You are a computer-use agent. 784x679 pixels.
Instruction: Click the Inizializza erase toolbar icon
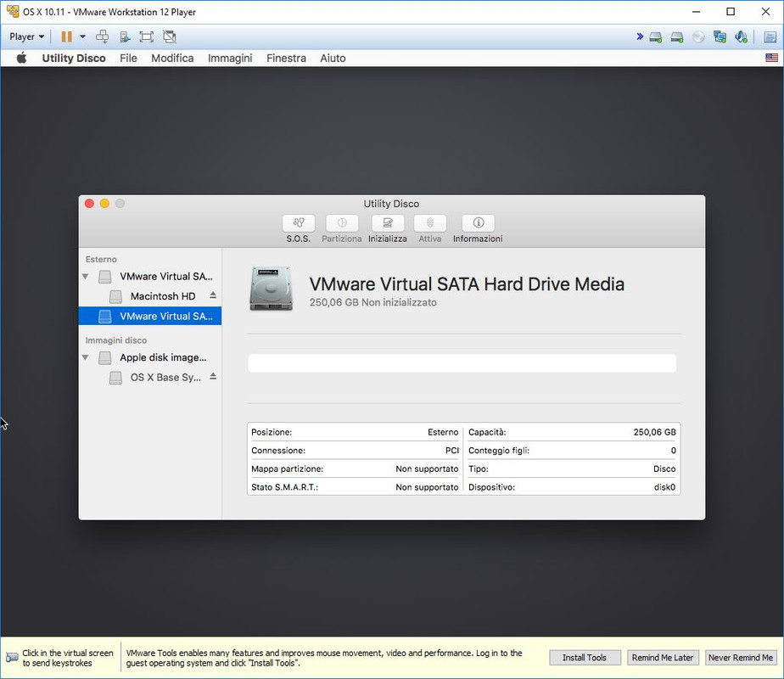pyautogui.click(x=388, y=223)
